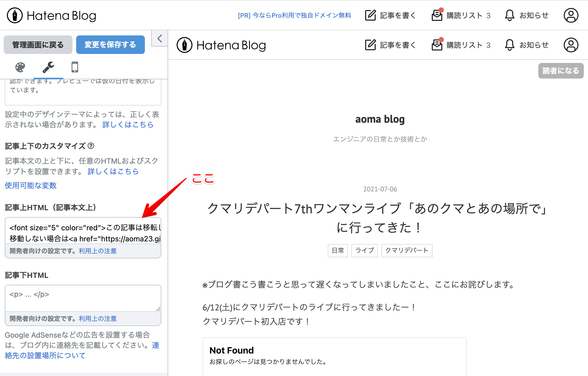Open 詳しくはこちら link about design themes
The image size is (588, 376).
pos(128,125)
